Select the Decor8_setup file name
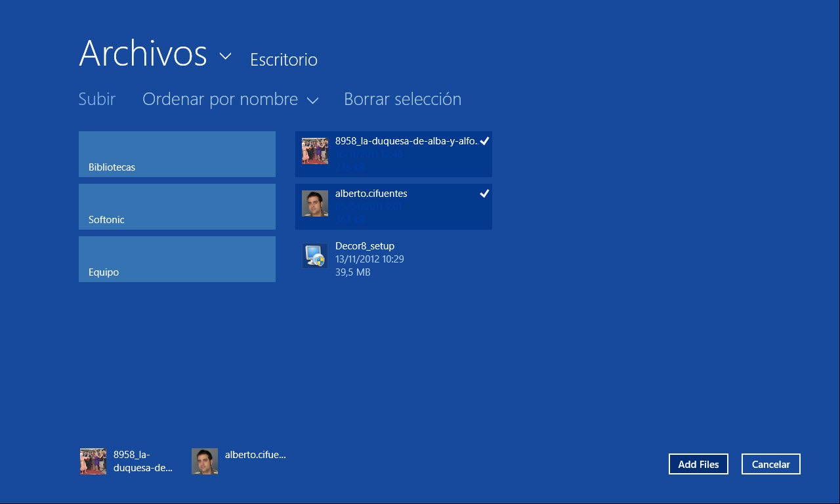 point(365,246)
